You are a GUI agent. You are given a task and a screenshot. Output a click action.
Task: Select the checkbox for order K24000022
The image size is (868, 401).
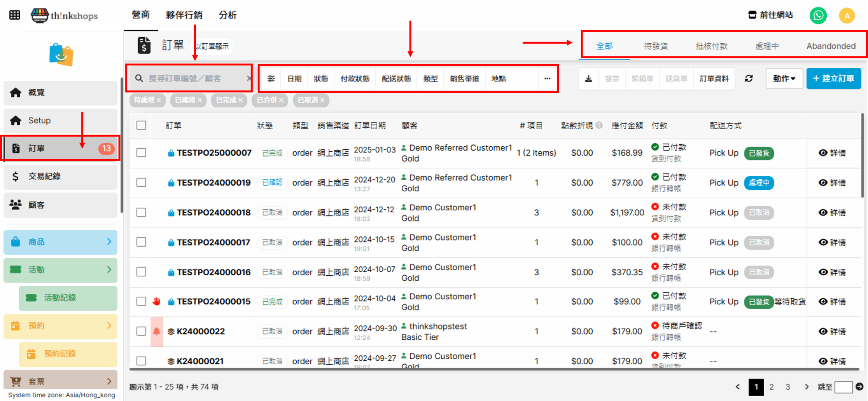pyautogui.click(x=141, y=331)
